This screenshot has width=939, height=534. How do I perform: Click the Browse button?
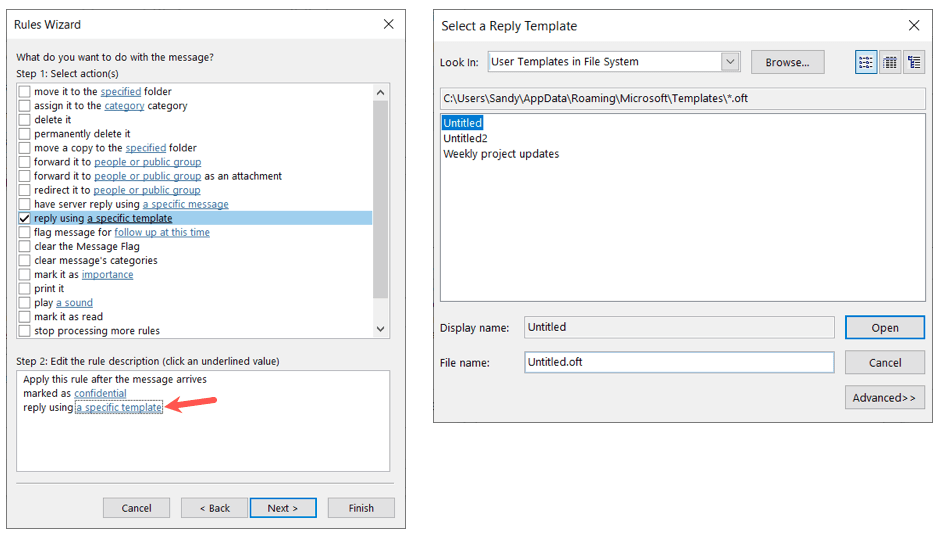click(x=787, y=62)
